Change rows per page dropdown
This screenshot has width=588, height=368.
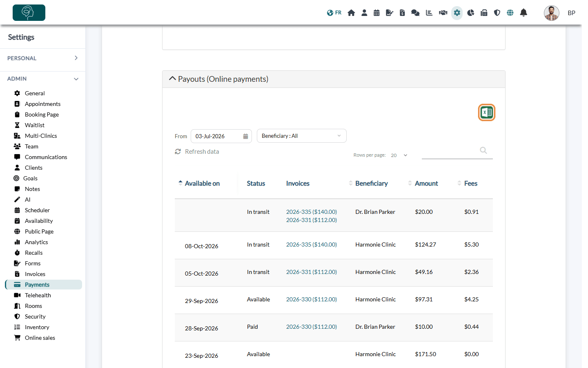[399, 155]
